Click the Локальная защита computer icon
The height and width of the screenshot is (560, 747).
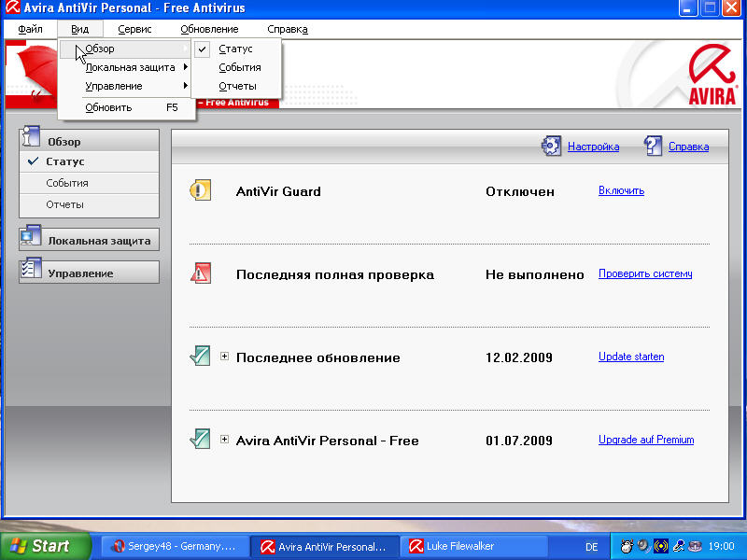(31, 236)
